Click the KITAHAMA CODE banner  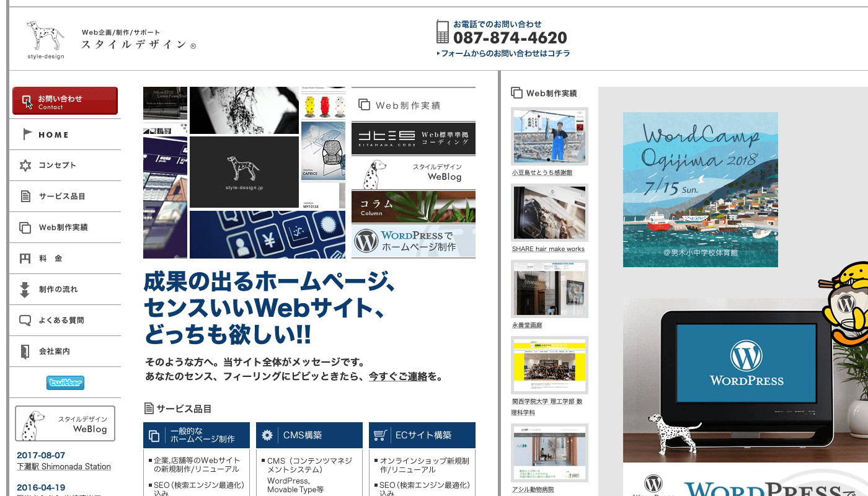(x=414, y=138)
